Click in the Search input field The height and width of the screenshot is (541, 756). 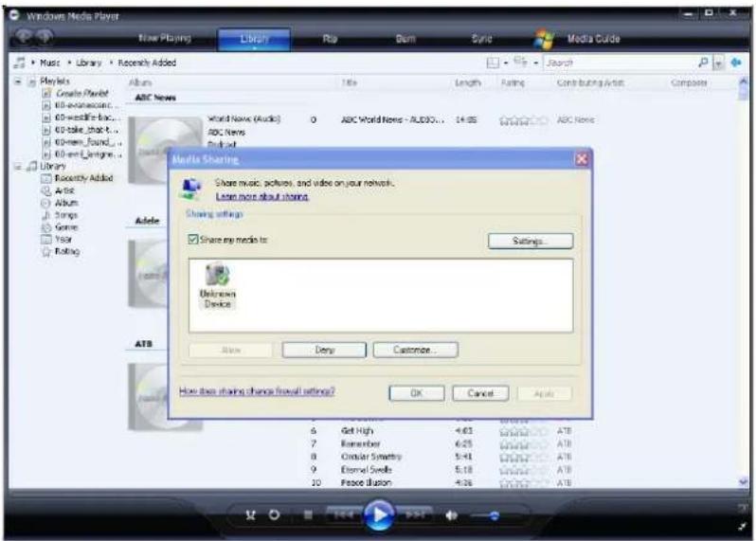621,63
